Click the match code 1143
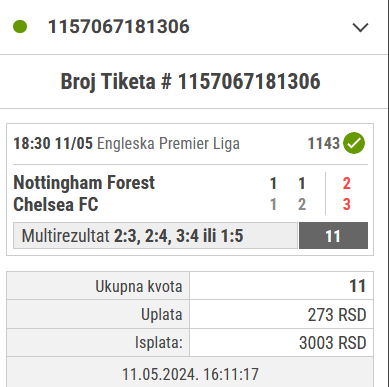This screenshot has height=387, width=389. [323, 144]
